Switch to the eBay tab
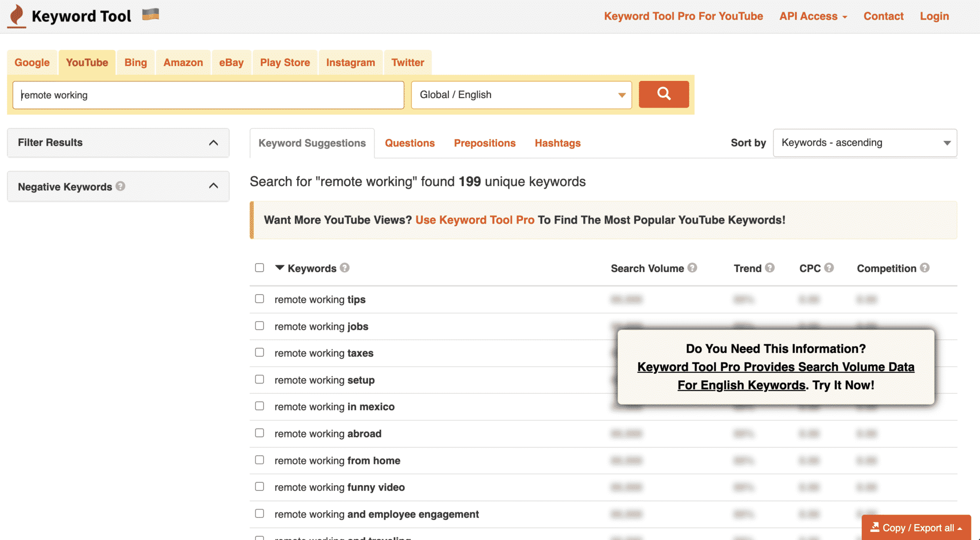Viewport: 980px width, 540px height. [231, 62]
